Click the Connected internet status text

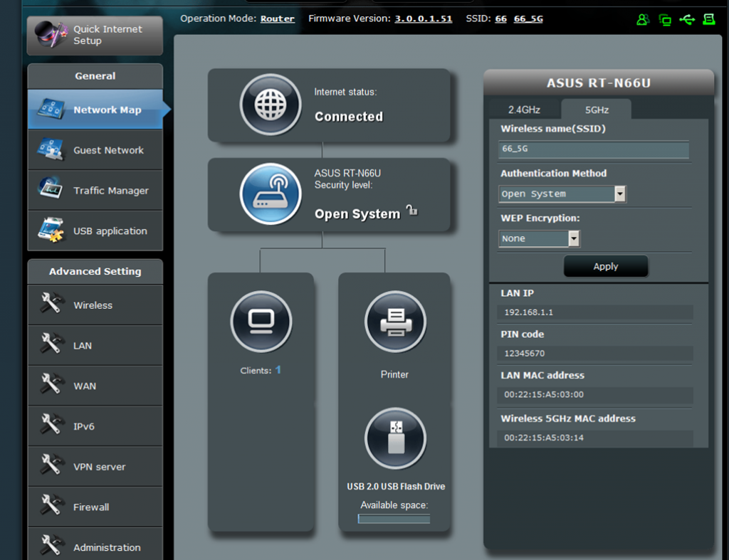(x=349, y=116)
